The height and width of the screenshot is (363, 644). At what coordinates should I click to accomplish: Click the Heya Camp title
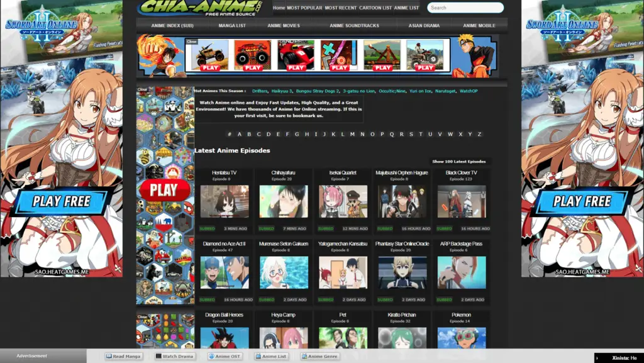tap(284, 315)
